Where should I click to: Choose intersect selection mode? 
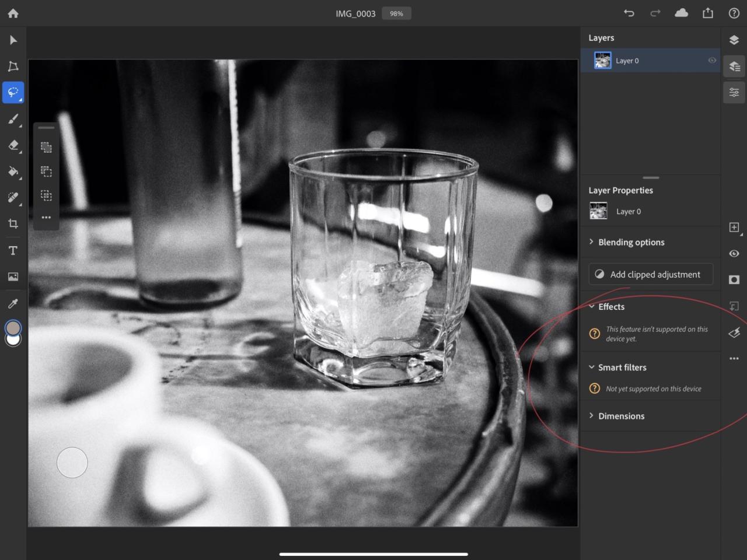[x=46, y=195]
